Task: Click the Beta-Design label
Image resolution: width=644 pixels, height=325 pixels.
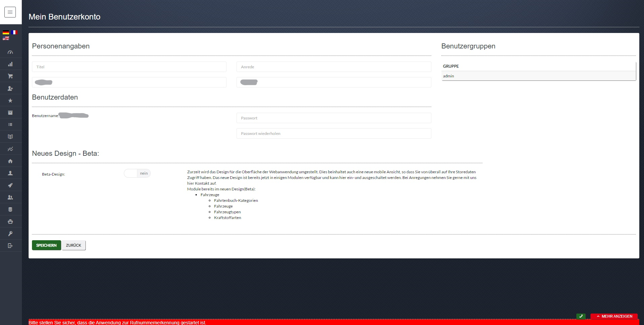Action: 53,174
